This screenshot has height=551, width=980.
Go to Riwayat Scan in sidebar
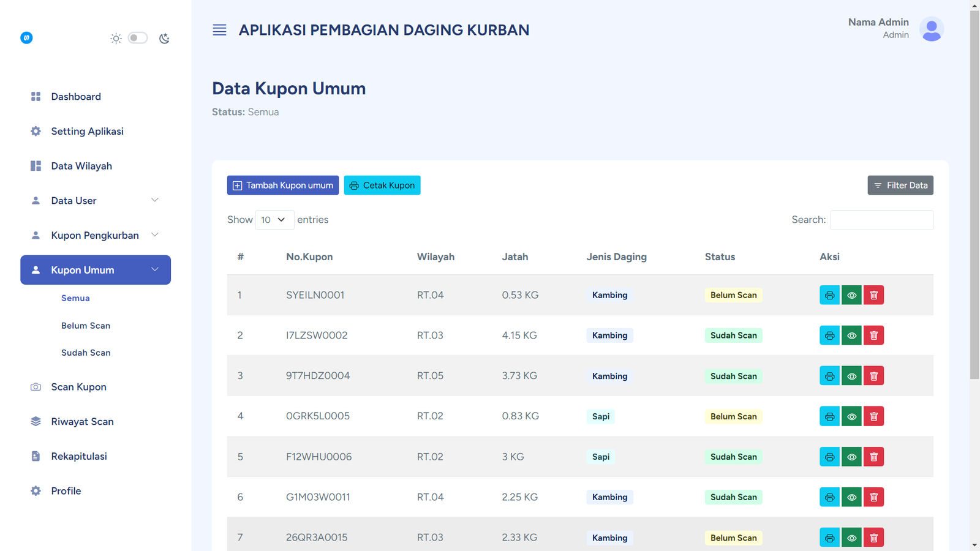tap(82, 422)
